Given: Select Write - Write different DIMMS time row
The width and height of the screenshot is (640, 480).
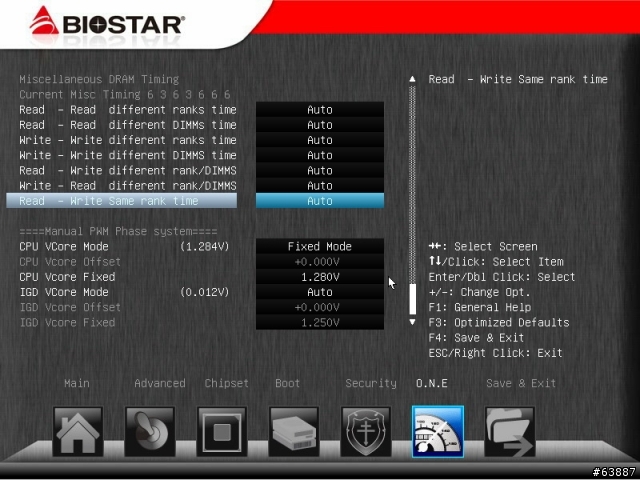Looking at the screenshot, I should [x=128, y=155].
